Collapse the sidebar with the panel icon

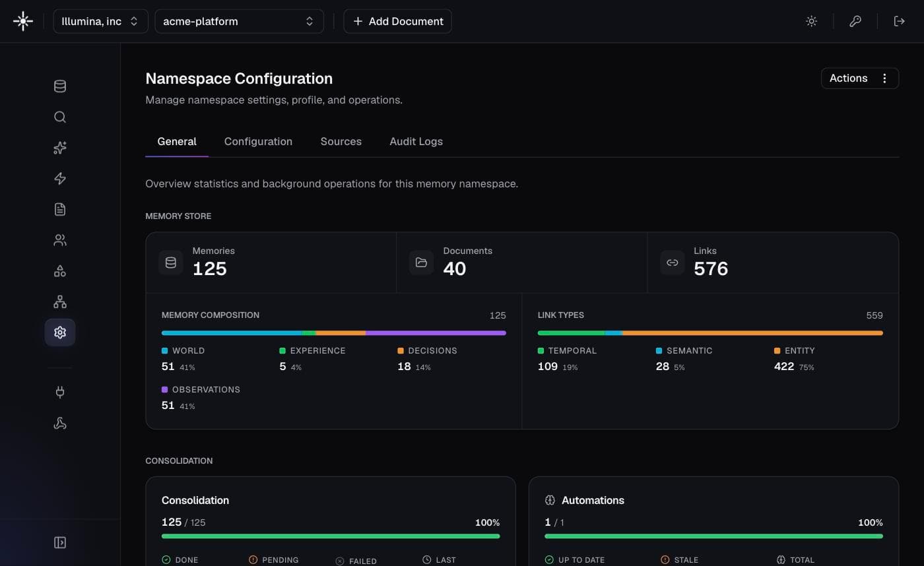pyautogui.click(x=60, y=542)
